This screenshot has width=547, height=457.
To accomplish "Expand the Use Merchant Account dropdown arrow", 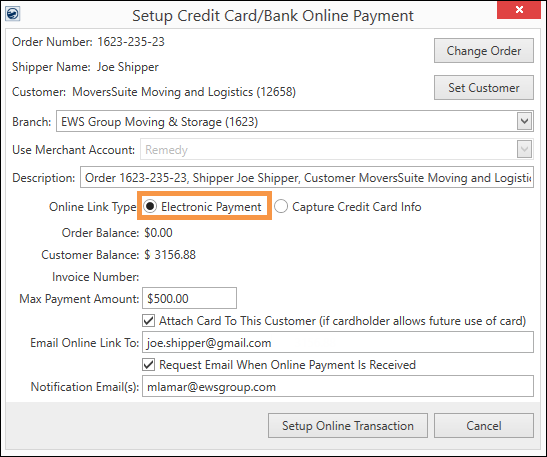I will [524, 149].
